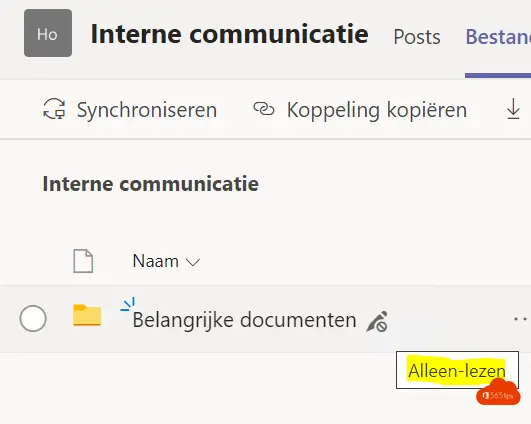
Task: Switch to the Bestanden tab
Action: coord(498,37)
